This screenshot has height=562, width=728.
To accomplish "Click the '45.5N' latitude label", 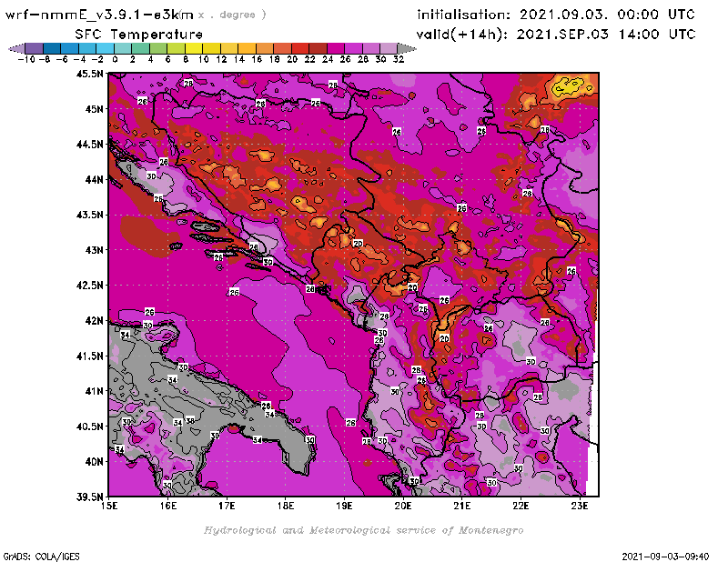I will coord(89,74).
